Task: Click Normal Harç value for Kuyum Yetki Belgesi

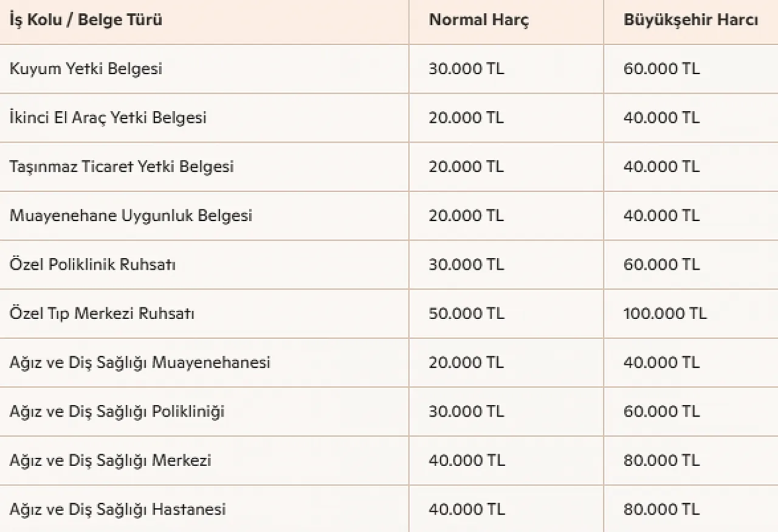Action: [466, 69]
